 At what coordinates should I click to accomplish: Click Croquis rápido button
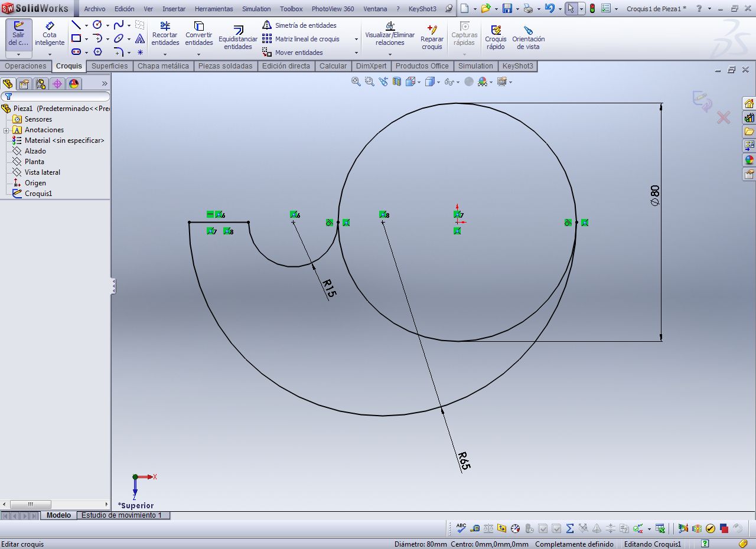(496, 37)
